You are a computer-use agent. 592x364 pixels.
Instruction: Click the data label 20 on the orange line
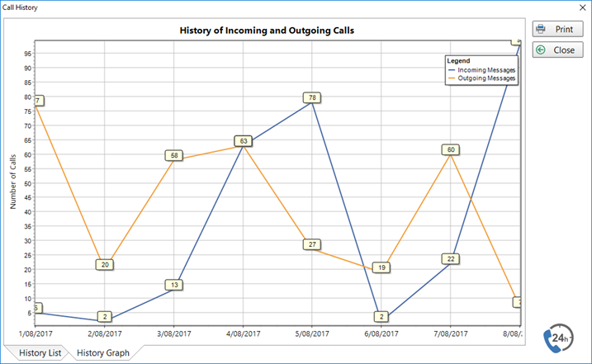pyautogui.click(x=105, y=265)
